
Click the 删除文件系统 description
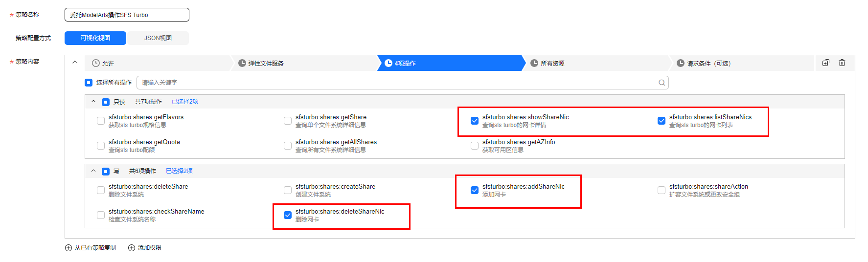(126, 195)
